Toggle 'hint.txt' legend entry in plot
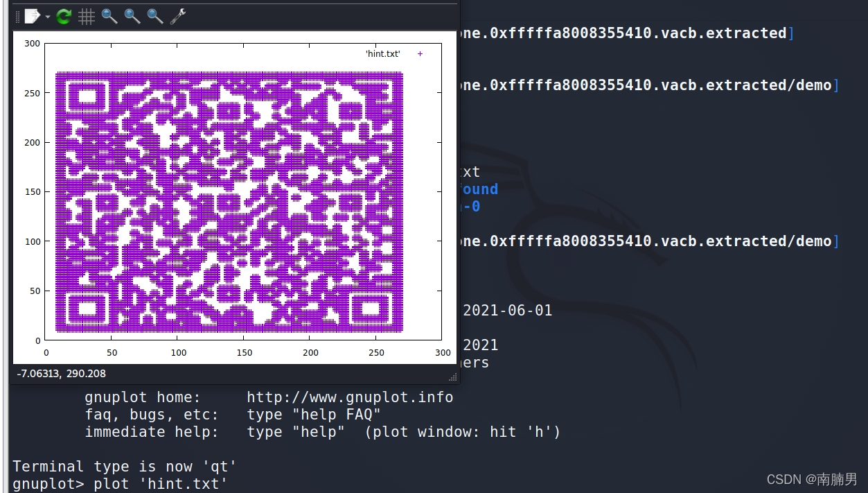The image size is (868, 493). point(382,54)
